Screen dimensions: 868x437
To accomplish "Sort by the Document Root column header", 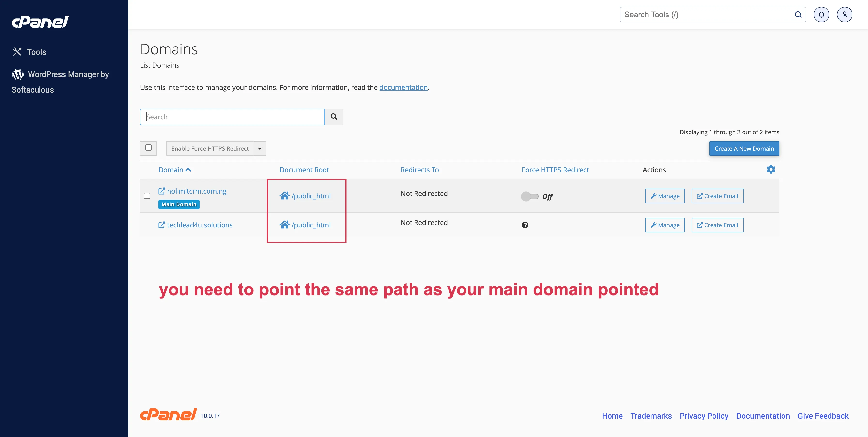I will 304,170.
